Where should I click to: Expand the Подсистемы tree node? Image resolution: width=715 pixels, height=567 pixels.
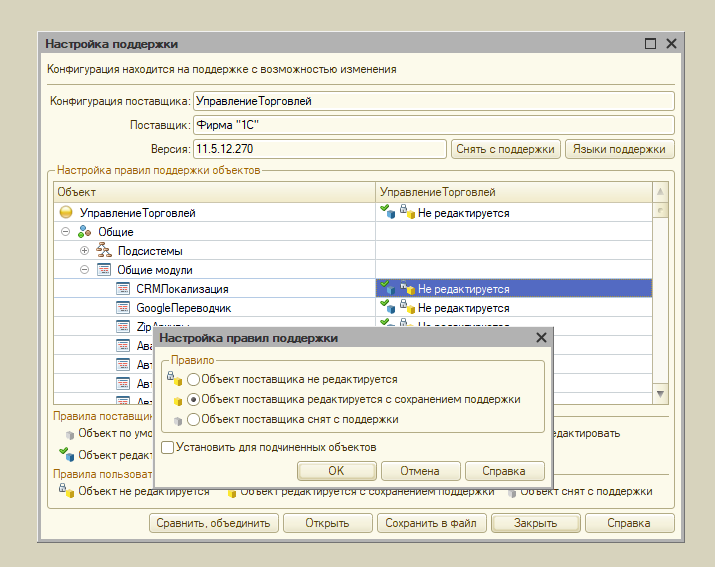click(85, 251)
